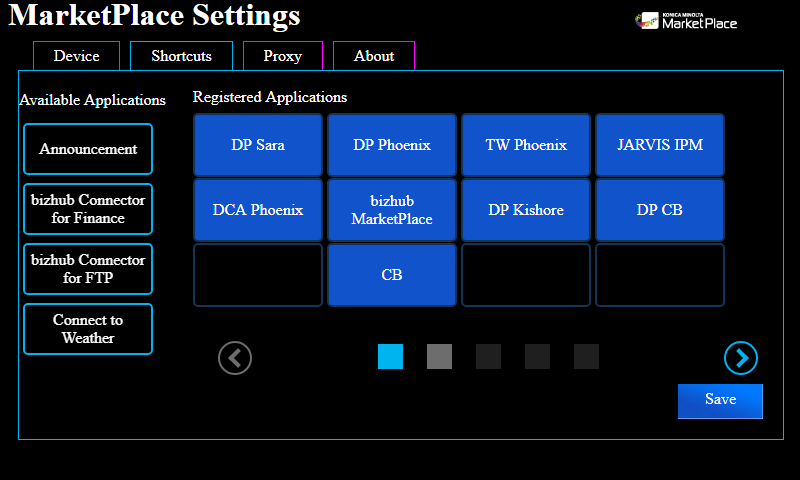Select the third page indicator square

coord(488,357)
